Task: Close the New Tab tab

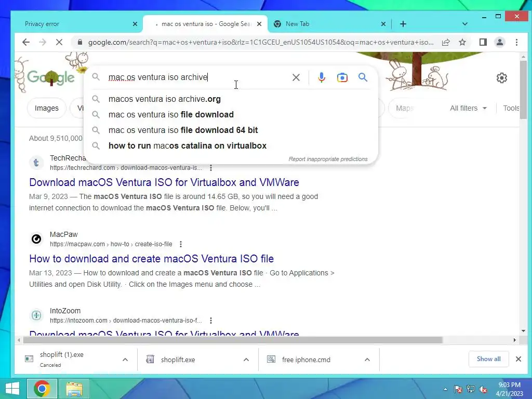Action: pos(383,24)
